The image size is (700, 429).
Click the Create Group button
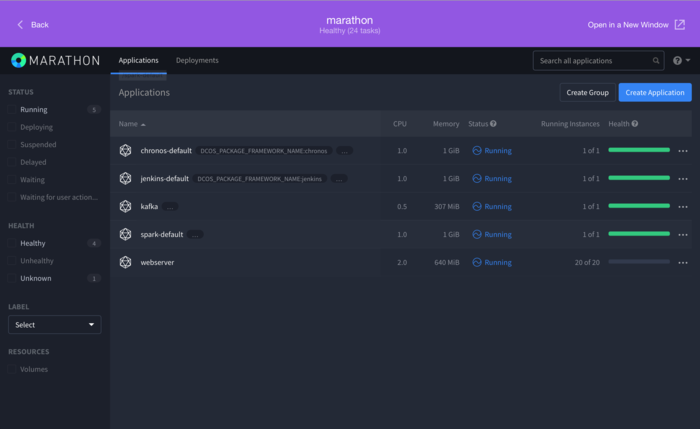[x=588, y=92]
